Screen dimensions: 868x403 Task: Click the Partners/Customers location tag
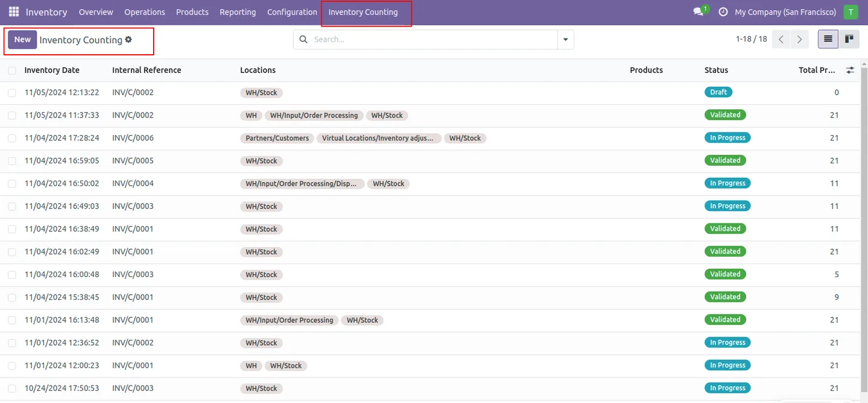point(277,139)
